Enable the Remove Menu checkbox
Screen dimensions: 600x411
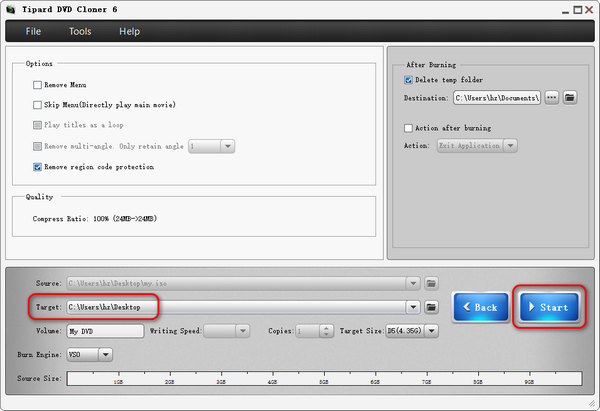(x=37, y=85)
